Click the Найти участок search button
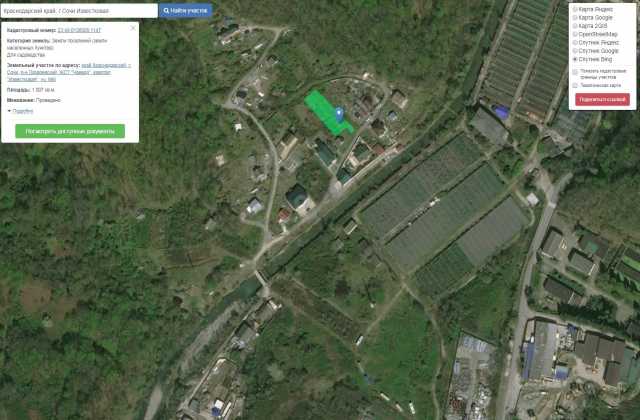 (186, 11)
